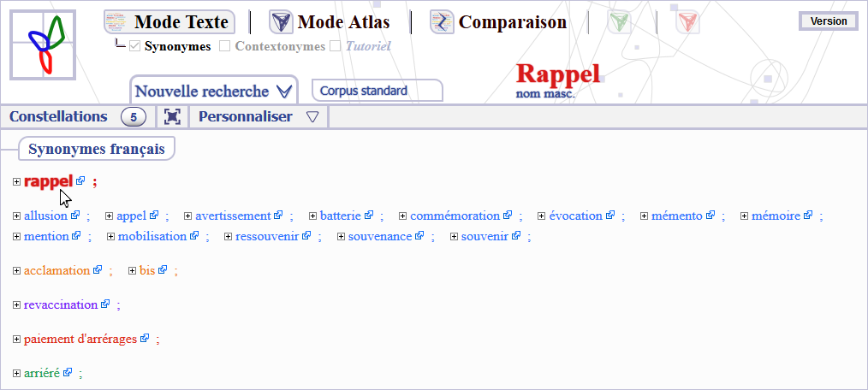Screen dimensions: 868x390
Task: Expand the plus box before acclamation
Action: coord(17,271)
